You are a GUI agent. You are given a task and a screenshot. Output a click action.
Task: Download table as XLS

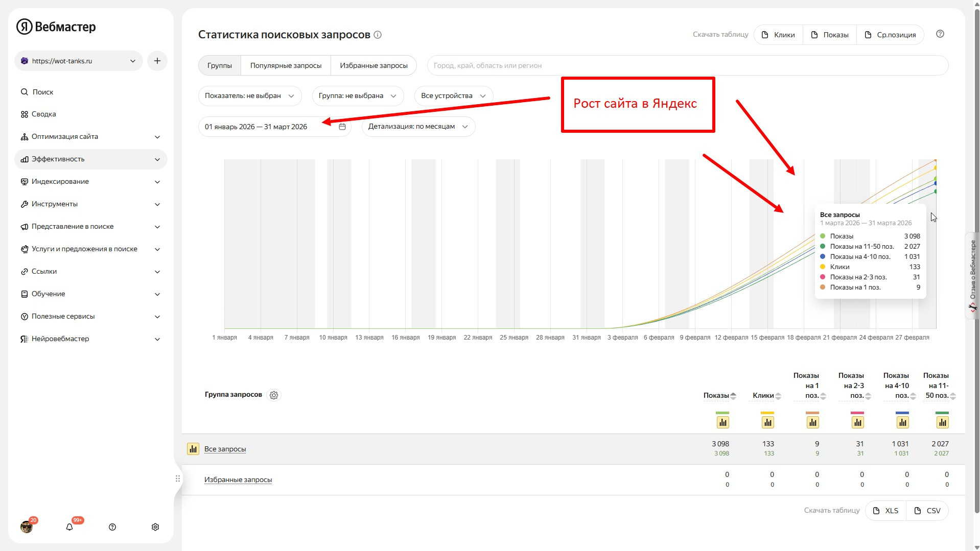tap(886, 511)
